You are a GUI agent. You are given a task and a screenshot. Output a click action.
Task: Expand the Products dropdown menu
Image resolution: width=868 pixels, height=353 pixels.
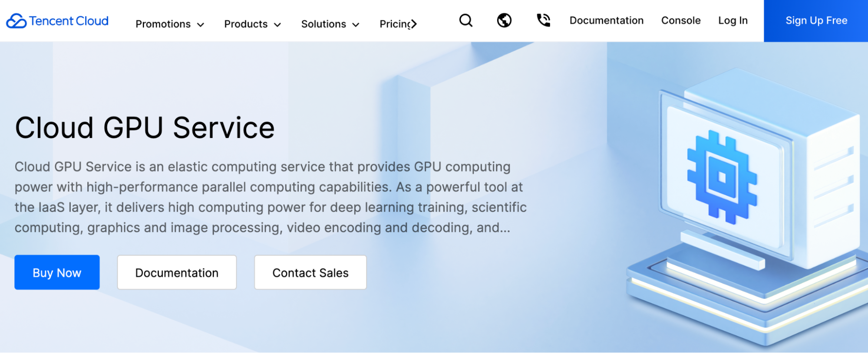(x=252, y=24)
